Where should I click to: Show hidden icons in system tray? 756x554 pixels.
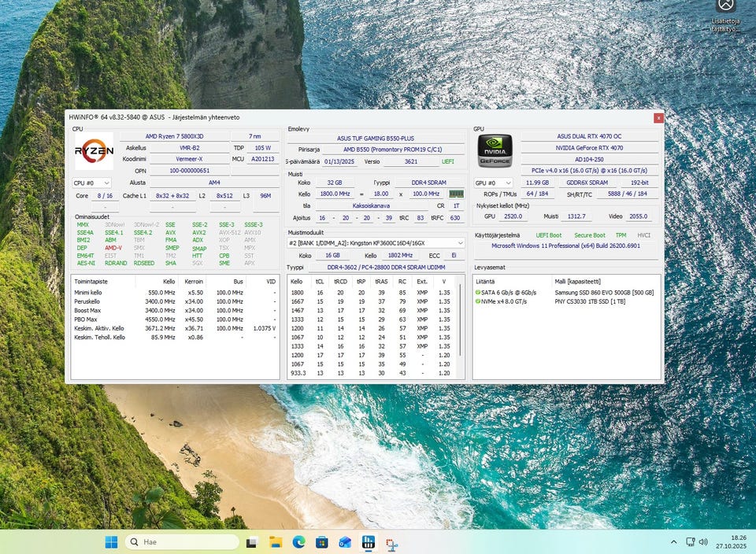[x=673, y=542]
